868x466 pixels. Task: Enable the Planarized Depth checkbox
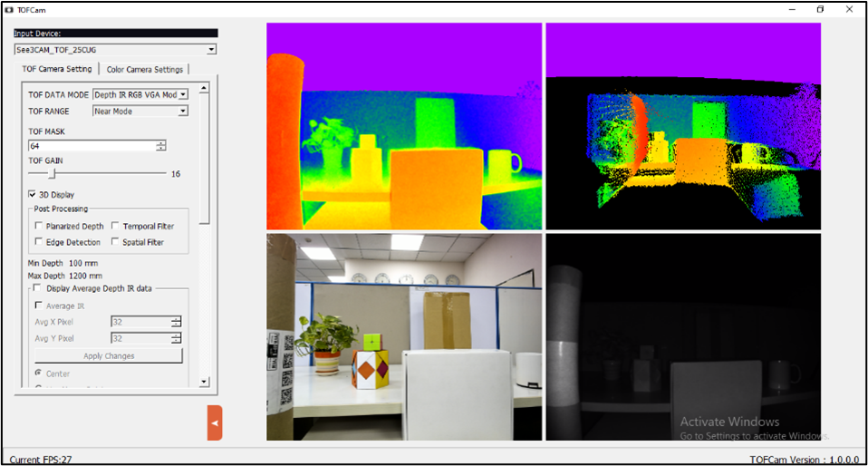pos(38,226)
